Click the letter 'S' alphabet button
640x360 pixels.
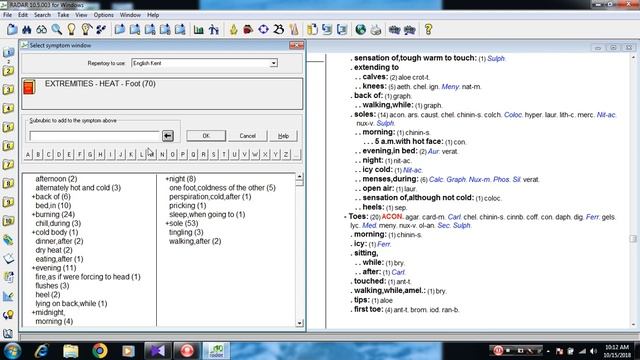213,154
